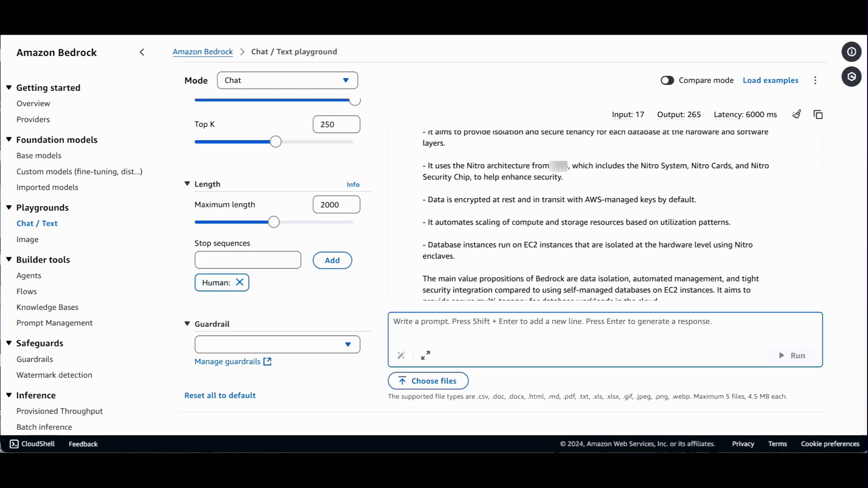This screenshot has height=488, width=868.
Task: Collapse the Amazon Bedrock sidebar
Action: click(142, 52)
